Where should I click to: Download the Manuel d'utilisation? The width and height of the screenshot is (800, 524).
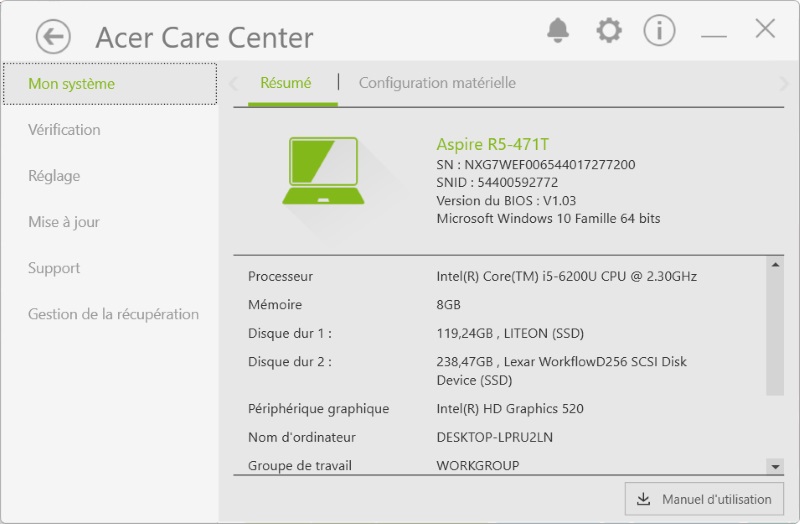point(704,499)
